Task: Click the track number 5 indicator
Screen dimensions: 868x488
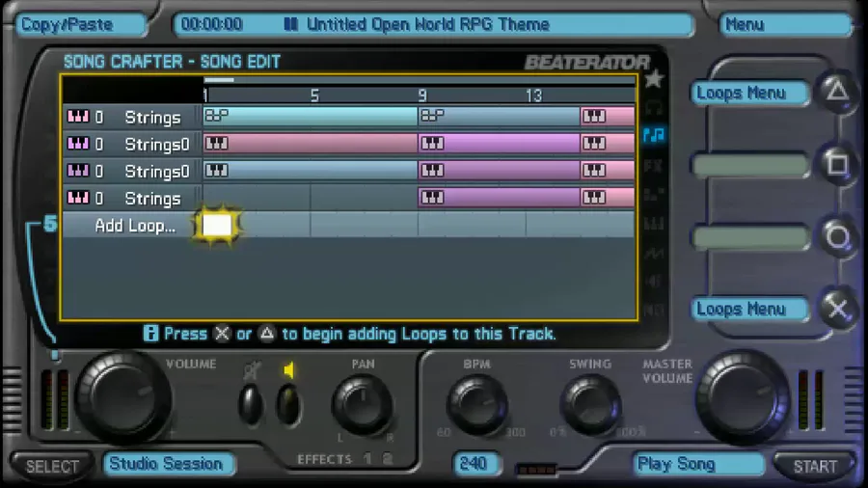Action: (x=50, y=224)
